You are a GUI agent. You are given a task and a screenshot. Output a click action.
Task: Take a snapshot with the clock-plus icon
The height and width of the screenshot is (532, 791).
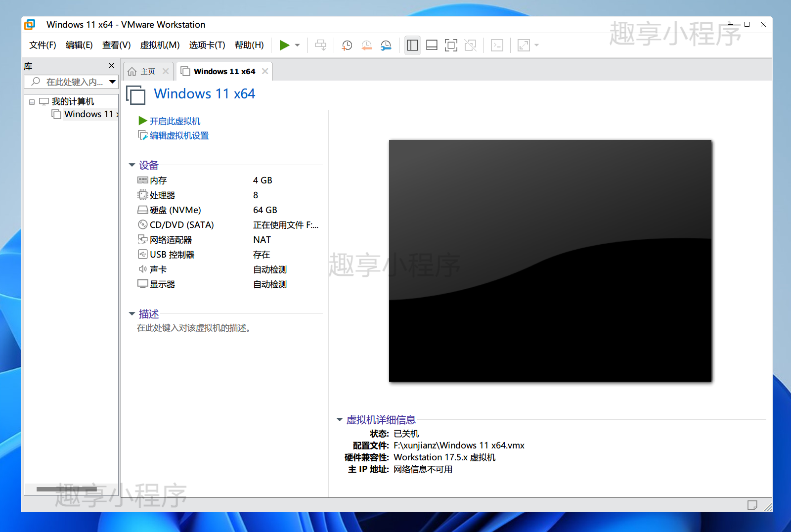coord(347,45)
